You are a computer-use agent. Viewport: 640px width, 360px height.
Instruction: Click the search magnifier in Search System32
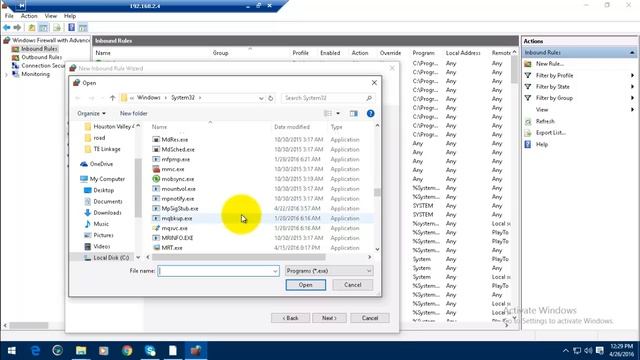tap(369, 98)
